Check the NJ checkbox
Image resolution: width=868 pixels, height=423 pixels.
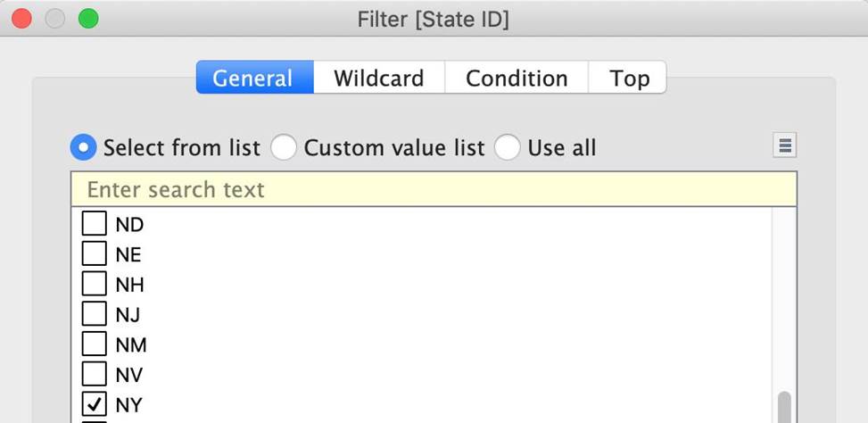[94, 314]
